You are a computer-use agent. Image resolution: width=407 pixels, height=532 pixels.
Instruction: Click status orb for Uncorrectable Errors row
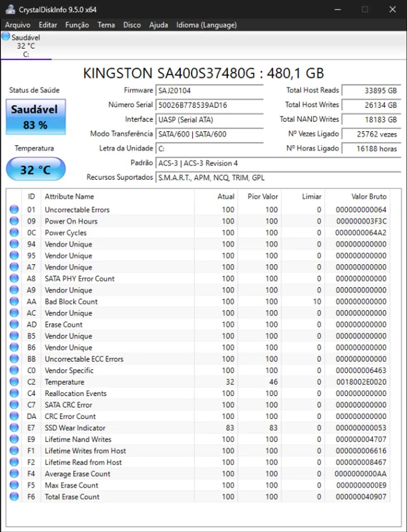tap(14, 209)
